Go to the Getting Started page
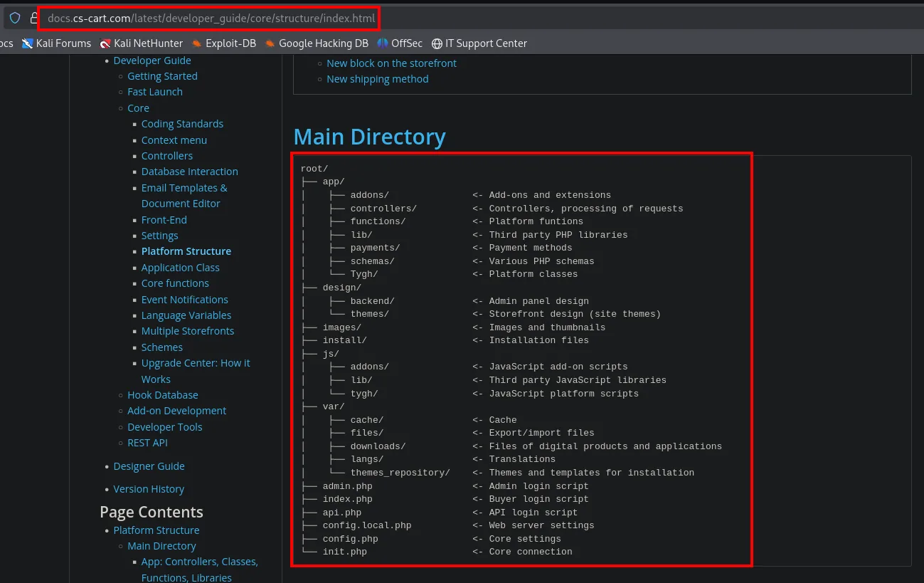 162,76
